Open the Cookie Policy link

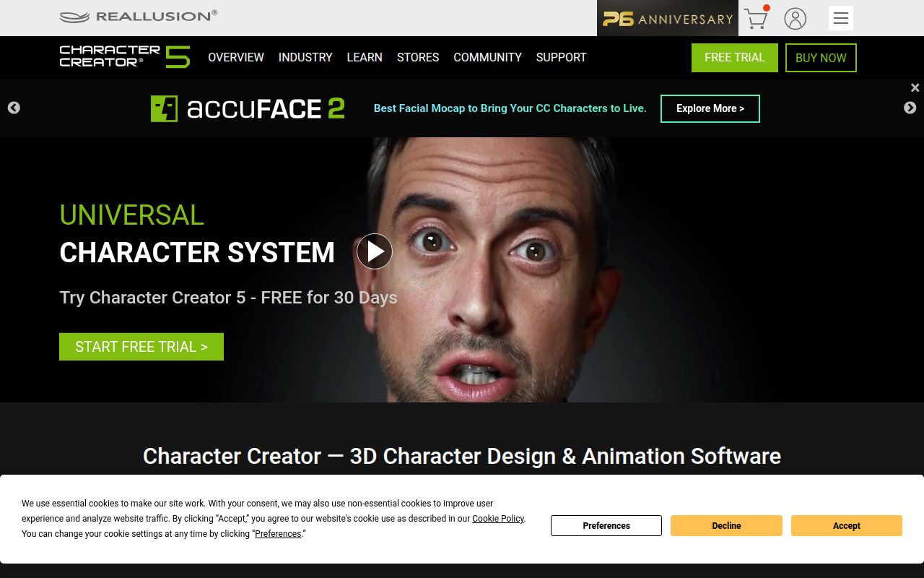tap(498, 519)
